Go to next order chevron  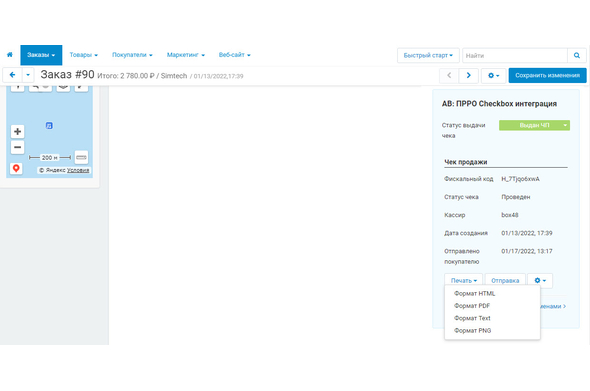click(x=468, y=75)
